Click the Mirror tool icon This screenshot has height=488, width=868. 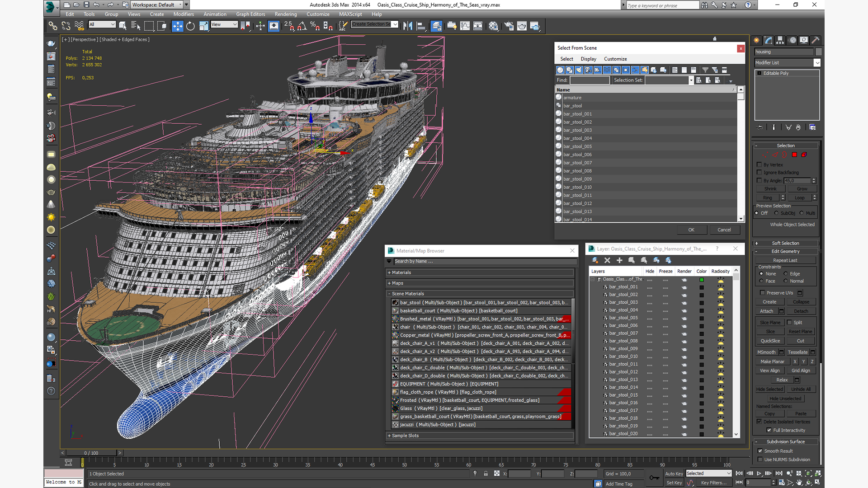[407, 26]
